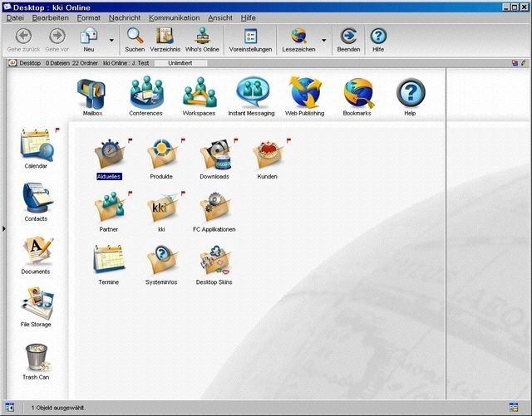Image resolution: width=532 pixels, height=416 pixels.
Task: Click the Hilfe toolbar button
Action: [378, 40]
